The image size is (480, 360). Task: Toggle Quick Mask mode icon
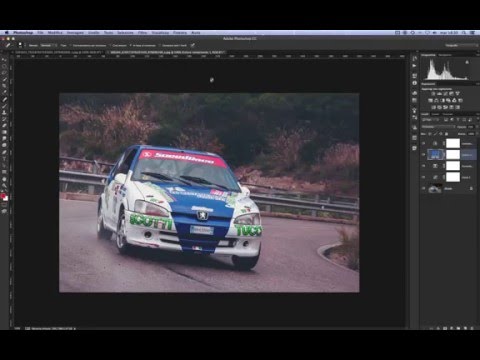coord(4,205)
